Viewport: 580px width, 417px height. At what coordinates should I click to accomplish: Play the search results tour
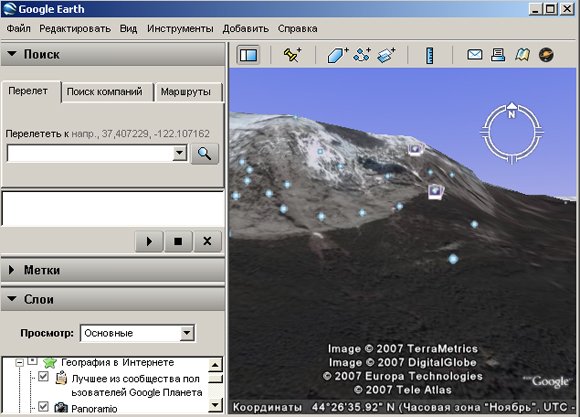coord(149,241)
